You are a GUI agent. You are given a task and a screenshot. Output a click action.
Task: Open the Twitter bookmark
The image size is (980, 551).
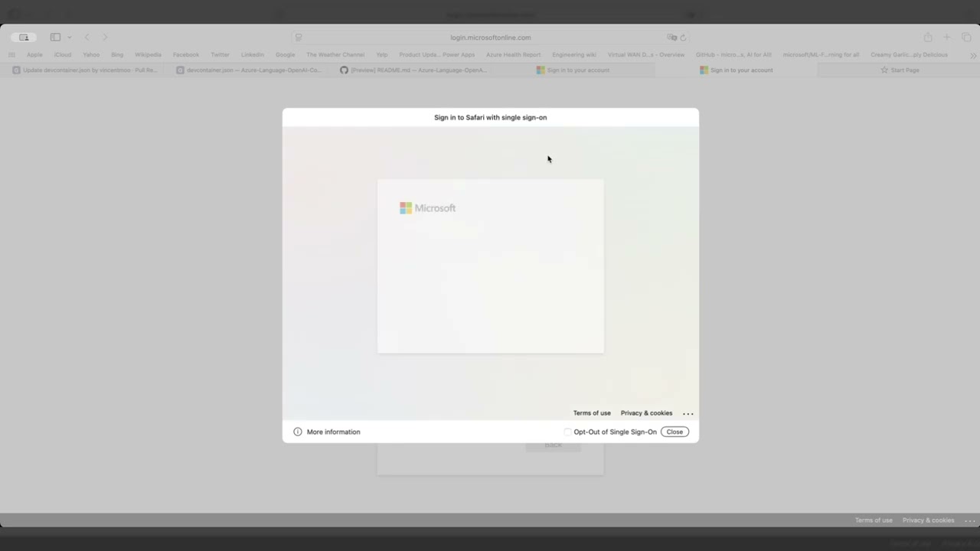point(220,54)
